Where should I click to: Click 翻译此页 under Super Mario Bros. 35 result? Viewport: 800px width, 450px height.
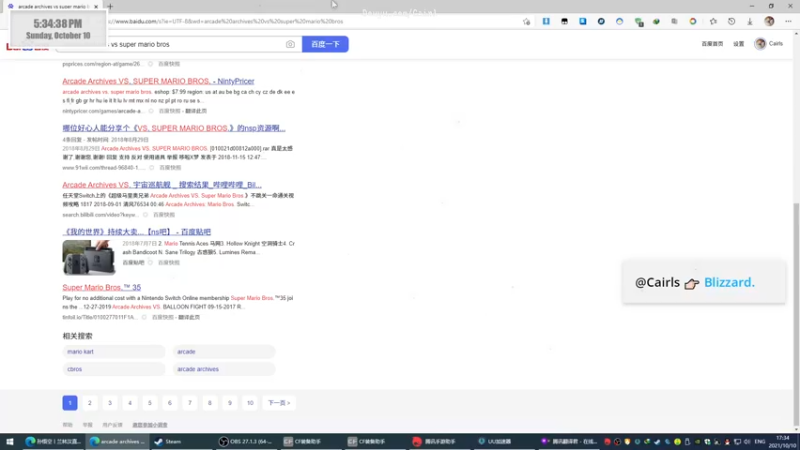189,317
